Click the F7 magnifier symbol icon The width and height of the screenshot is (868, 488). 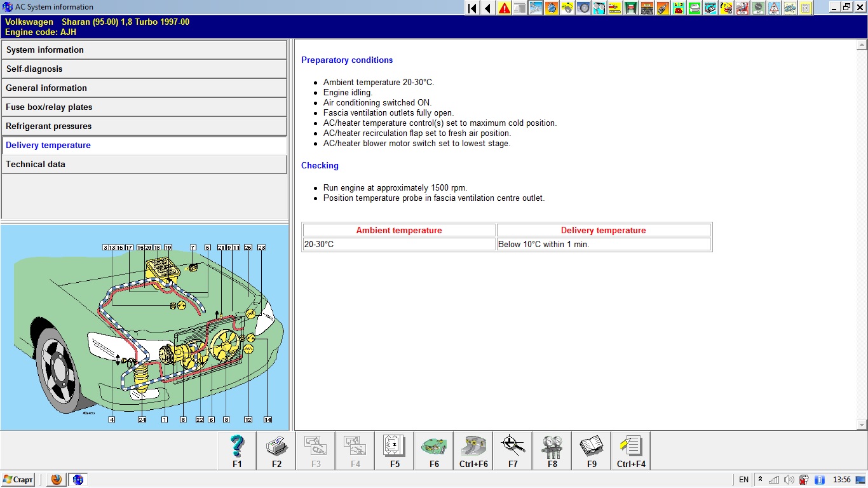pyautogui.click(x=513, y=451)
